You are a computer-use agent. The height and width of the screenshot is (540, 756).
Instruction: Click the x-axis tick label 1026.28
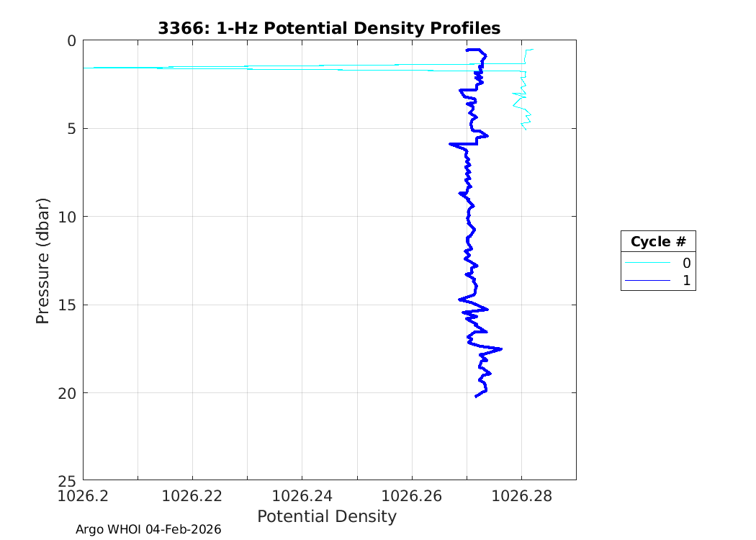pyautogui.click(x=521, y=497)
